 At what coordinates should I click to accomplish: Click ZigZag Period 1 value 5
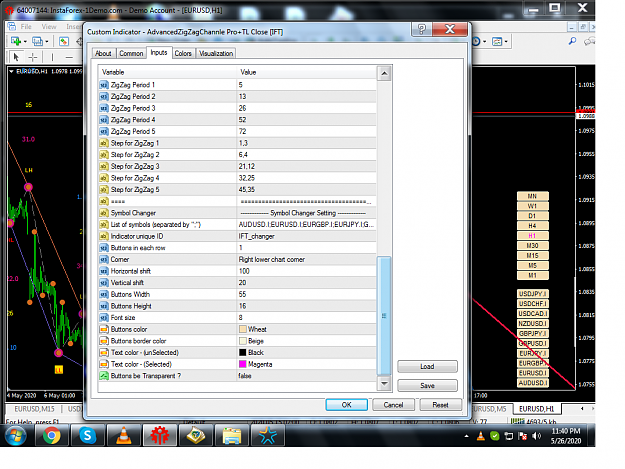[306, 85]
